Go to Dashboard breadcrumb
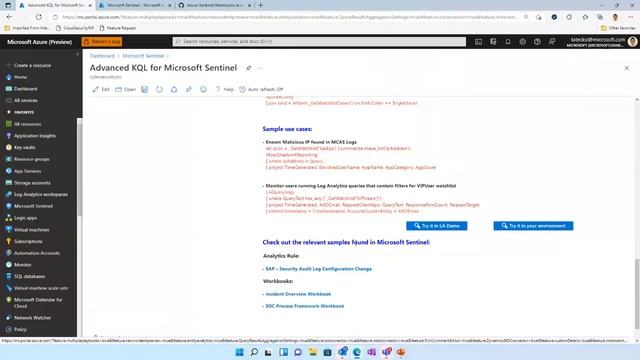The width and height of the screenshot is (640, 360). 102,56
